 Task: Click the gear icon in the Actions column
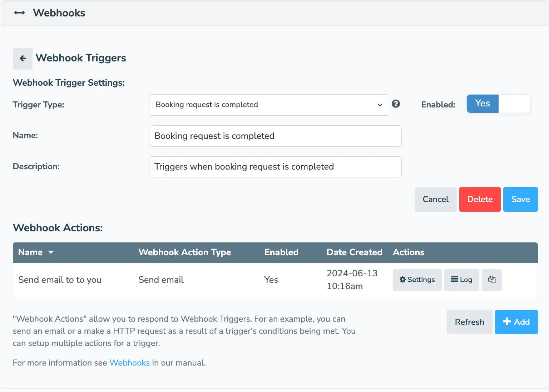coord(402,280)
